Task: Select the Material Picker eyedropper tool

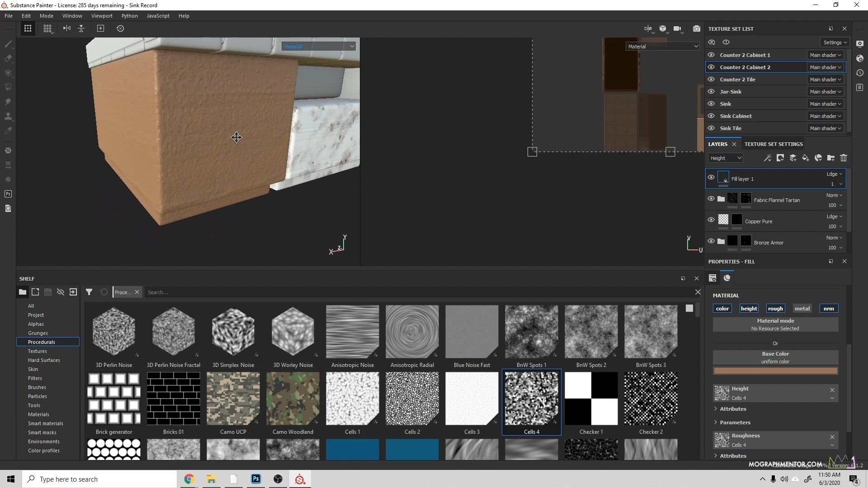Action: (x=8, y=131)
